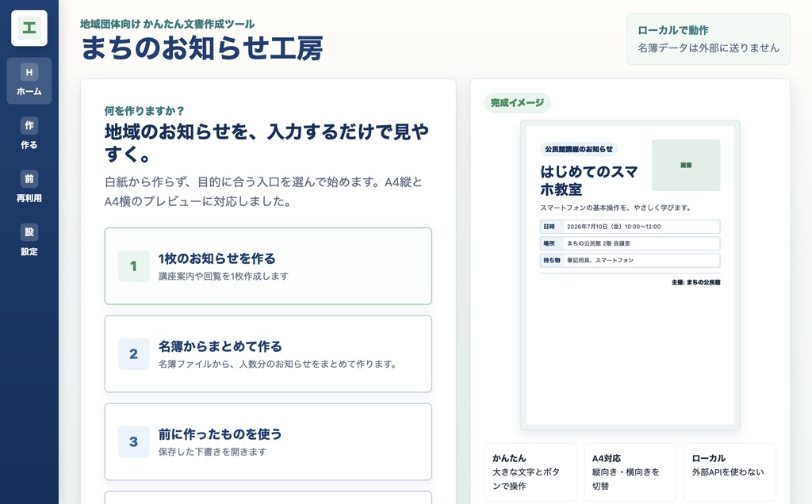Image resolution: width=812 pixels, height=504 pixels.
Task: Open the 設定 sidebar item
Action: 29,241
